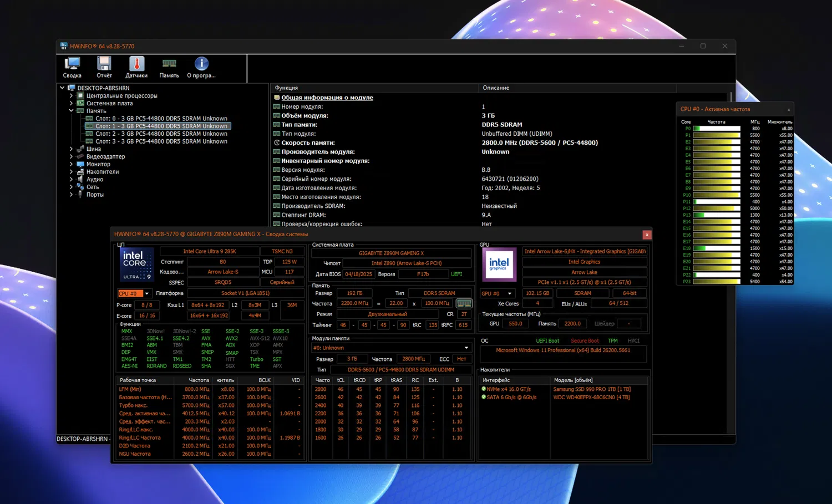This screenshot has width=832, height=504.
Task: Close the Сводка системы window
Action: pos(646,235)
